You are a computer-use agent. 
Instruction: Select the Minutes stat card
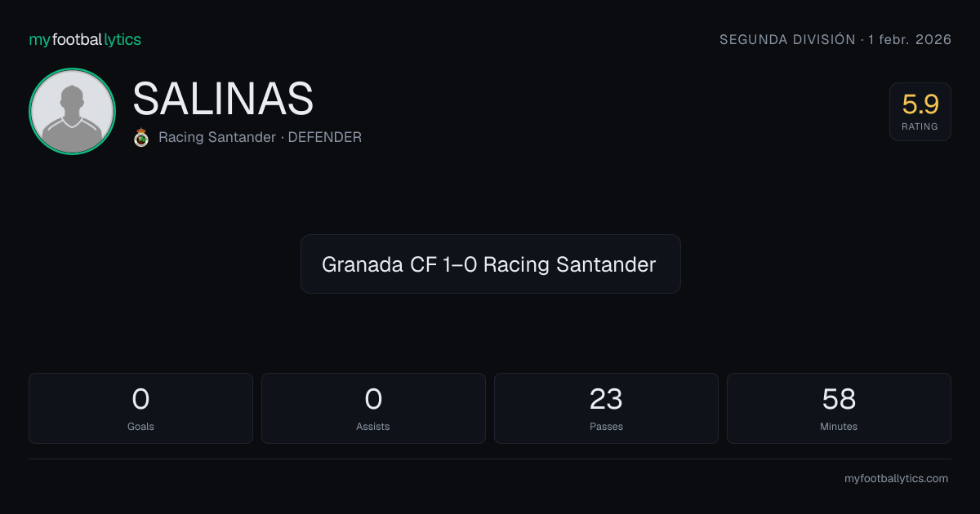click(839, 408)
